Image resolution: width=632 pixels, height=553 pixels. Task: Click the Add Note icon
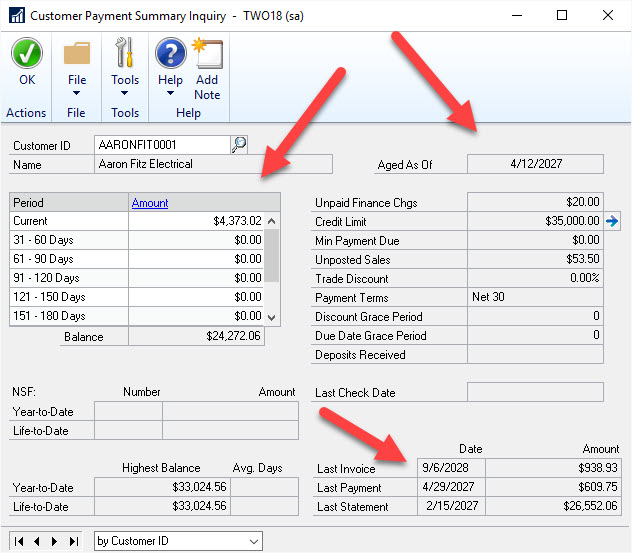click(207, 53)
